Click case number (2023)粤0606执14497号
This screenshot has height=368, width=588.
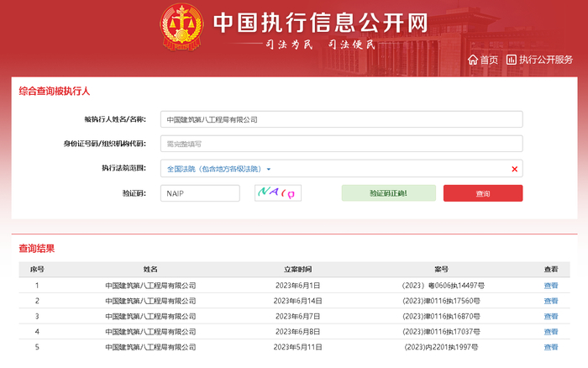[x=442, y=286]
